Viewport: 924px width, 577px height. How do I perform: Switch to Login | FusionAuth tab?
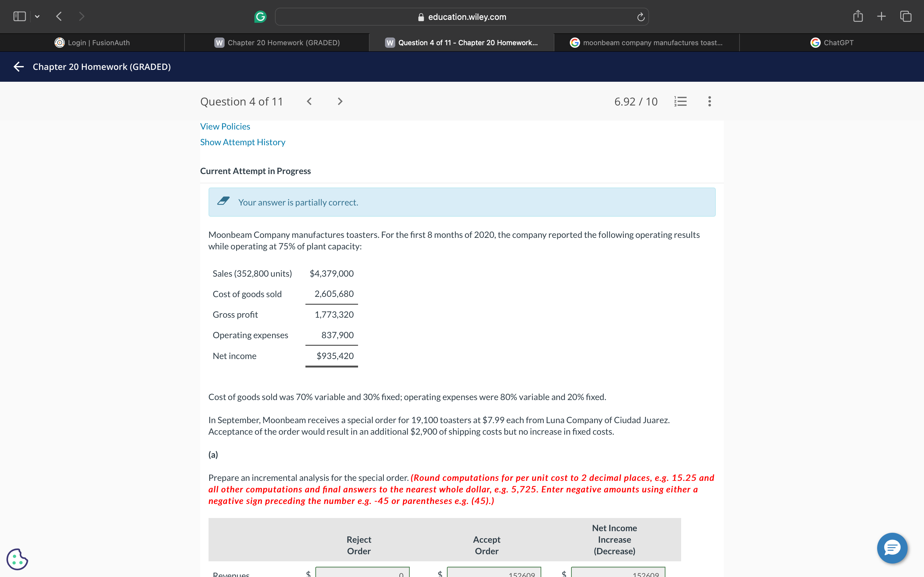coord(92,43)
